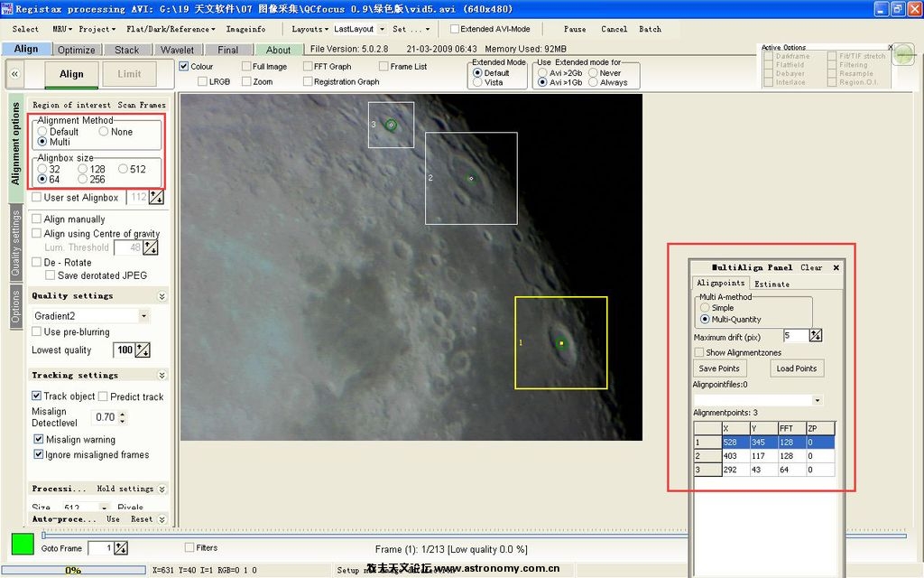924x578 pixels.
Task: Open the Project menu
Action: pyautogui.click(x=97, y=29)
